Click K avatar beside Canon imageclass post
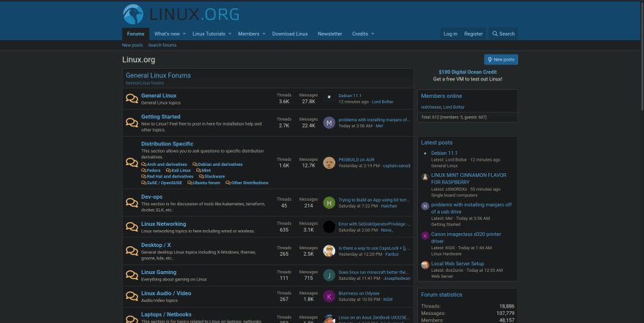This screenshot has height=323, width=644. tap(425, 236)
